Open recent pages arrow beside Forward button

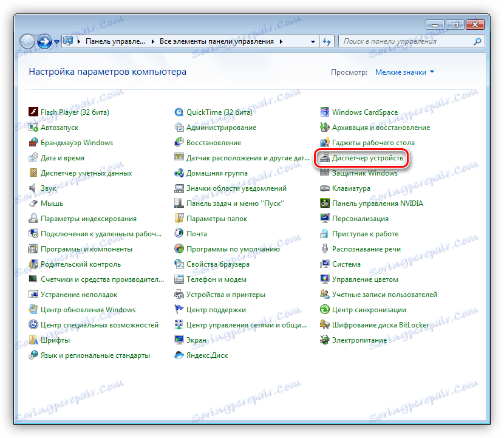click(x=57, y=42)
